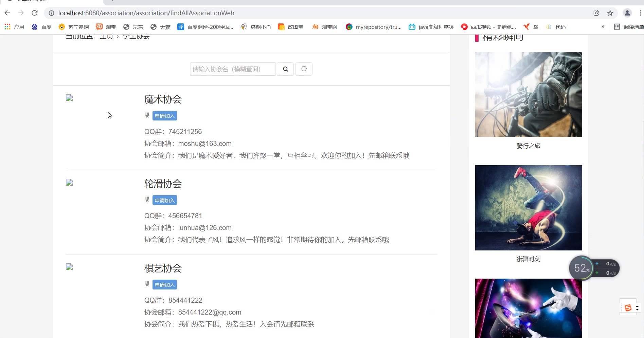
Task: Click the browser forward arrow
Action: pos(21,13)
